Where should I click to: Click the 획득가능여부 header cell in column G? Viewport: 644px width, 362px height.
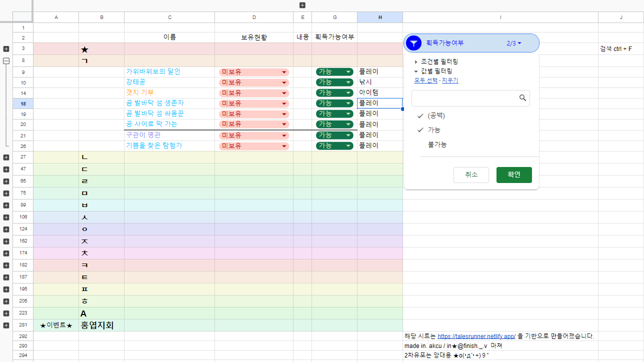(x=334, y=37)
